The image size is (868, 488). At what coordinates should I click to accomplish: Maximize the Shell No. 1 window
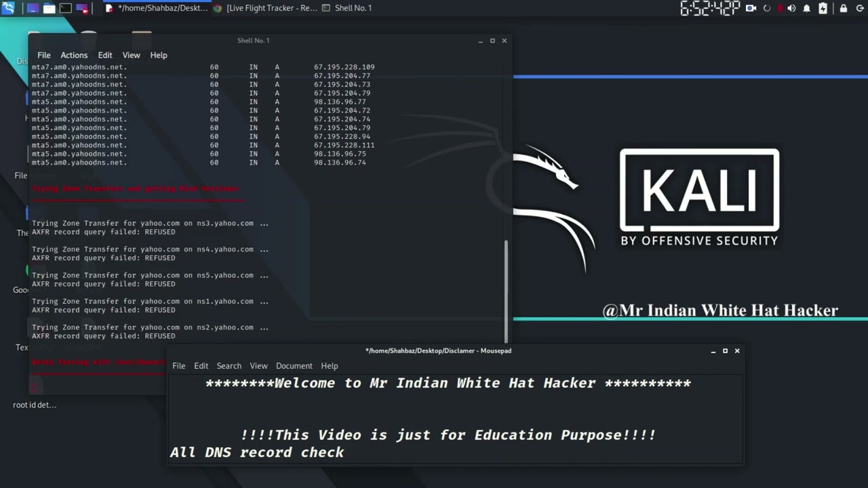(x=492, y=41)
